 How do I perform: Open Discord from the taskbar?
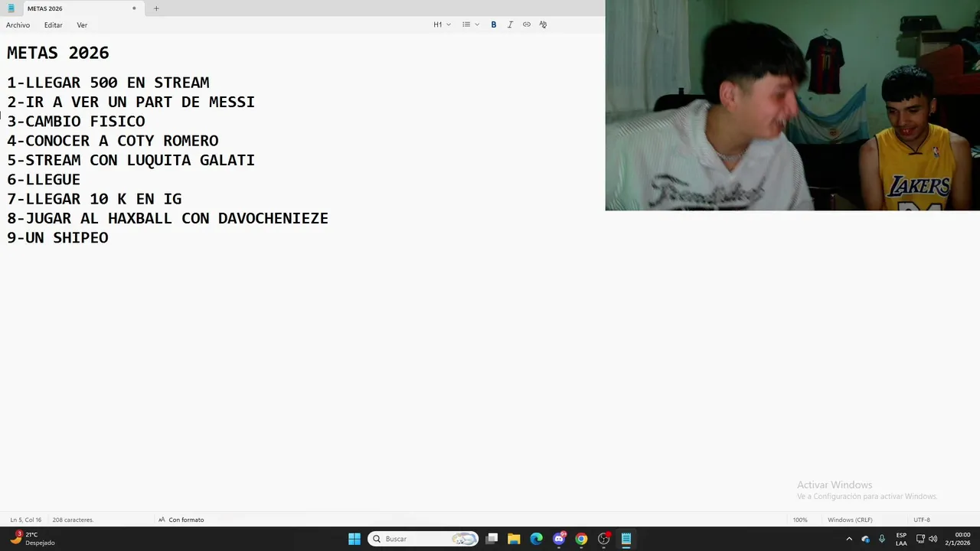559,539
